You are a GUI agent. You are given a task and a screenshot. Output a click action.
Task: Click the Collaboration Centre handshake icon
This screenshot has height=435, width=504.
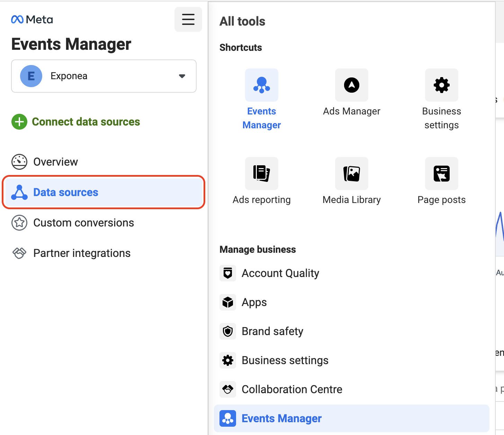click(x=228, y=389)
